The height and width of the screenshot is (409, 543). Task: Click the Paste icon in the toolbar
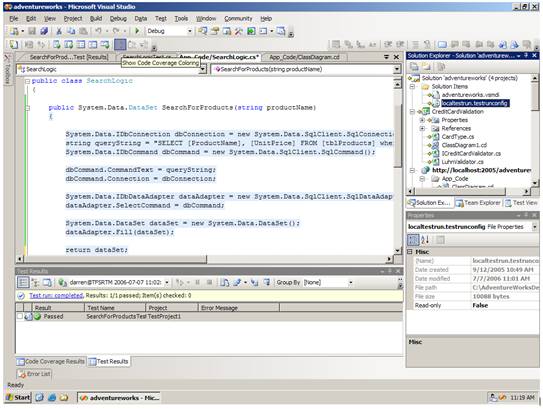click(83, 31)
